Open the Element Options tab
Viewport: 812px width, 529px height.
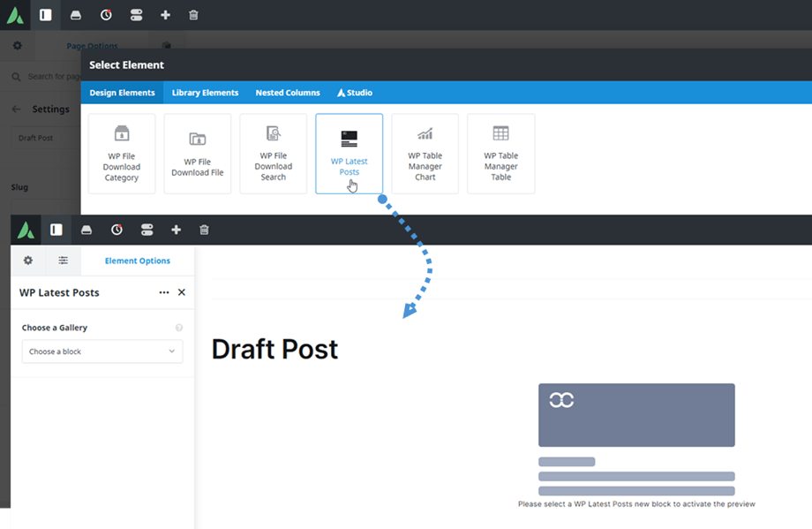coord(137,261)
